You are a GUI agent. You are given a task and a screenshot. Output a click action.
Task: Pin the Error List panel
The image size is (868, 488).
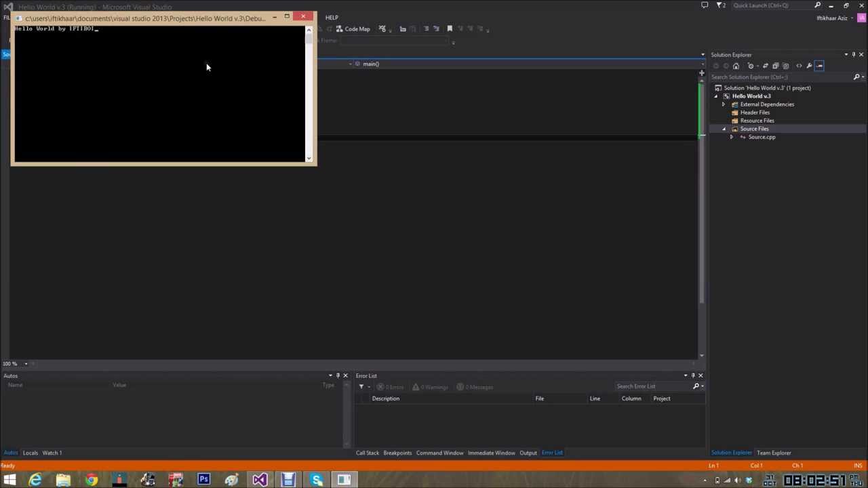click(693, 375)
